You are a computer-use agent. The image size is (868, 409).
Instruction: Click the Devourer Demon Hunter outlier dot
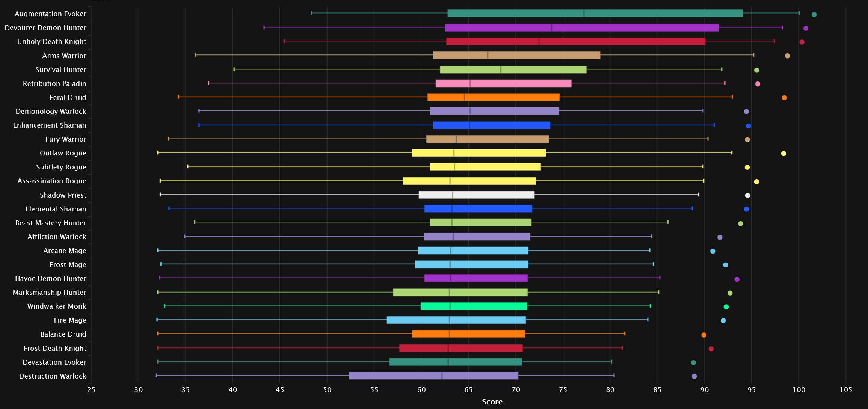[806, 29]
